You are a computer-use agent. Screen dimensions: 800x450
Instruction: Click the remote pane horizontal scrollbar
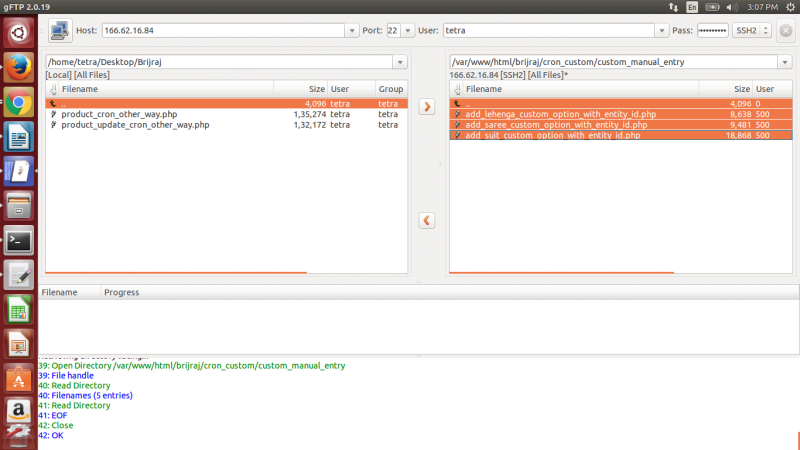coord(562,273)
